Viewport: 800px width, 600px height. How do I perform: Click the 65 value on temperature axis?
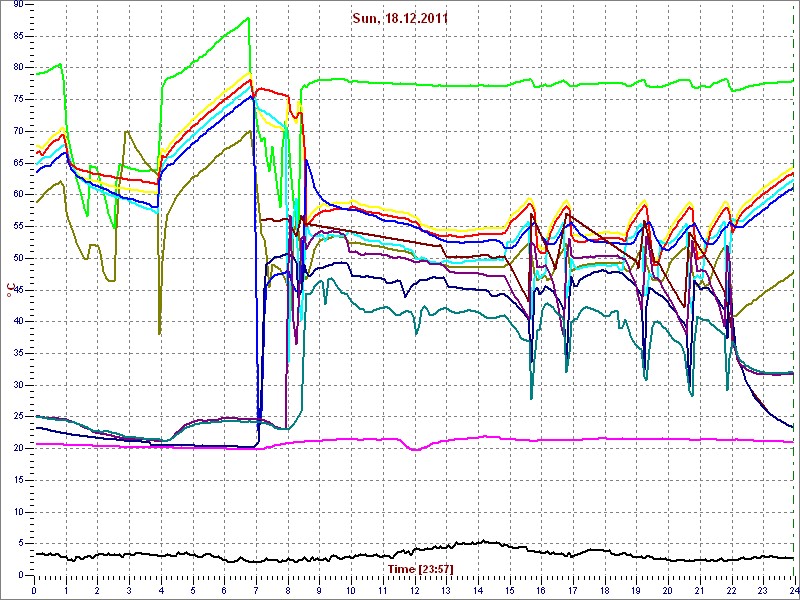pos(18,163)
